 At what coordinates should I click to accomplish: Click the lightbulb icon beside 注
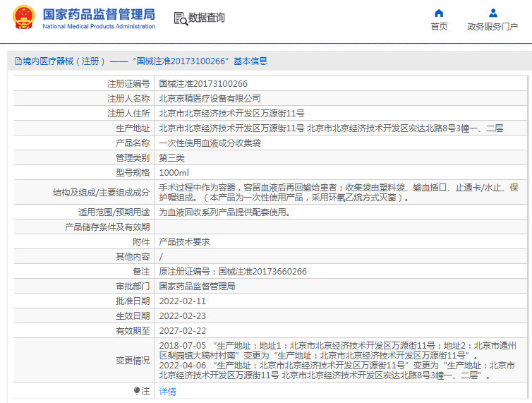point(137,391)
